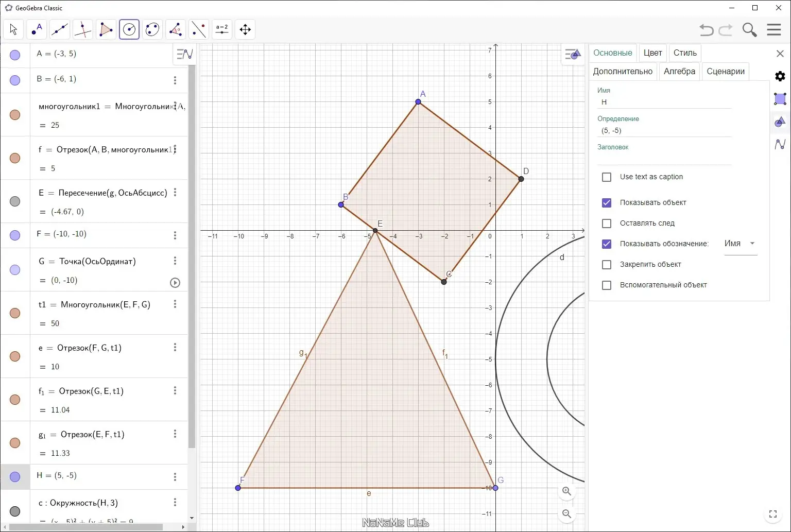Uncheck 'Показывать обозначение' checkbox
791x532 pixels.
click(607, 244)
